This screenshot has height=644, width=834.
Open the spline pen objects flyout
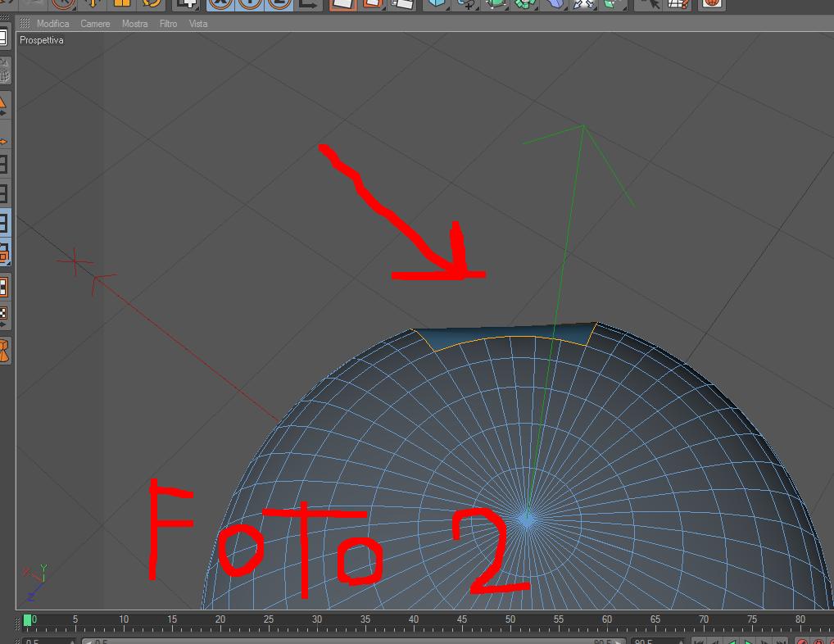[x=466, y=4]
